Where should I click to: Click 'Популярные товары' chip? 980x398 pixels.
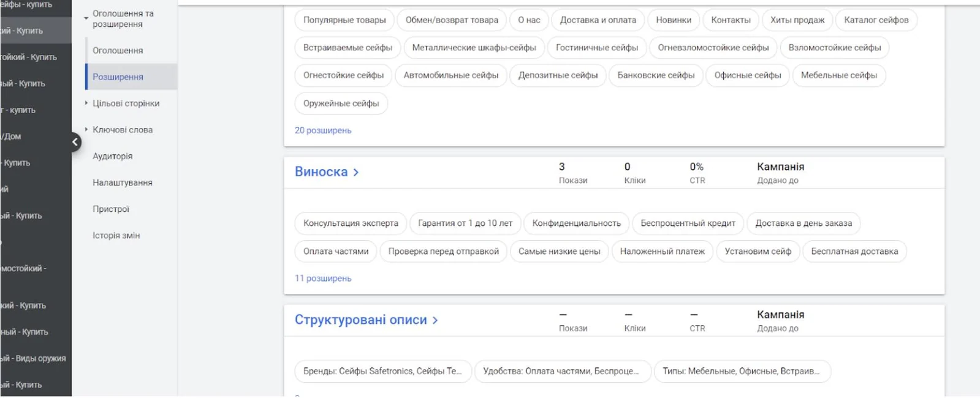point(344,20)
